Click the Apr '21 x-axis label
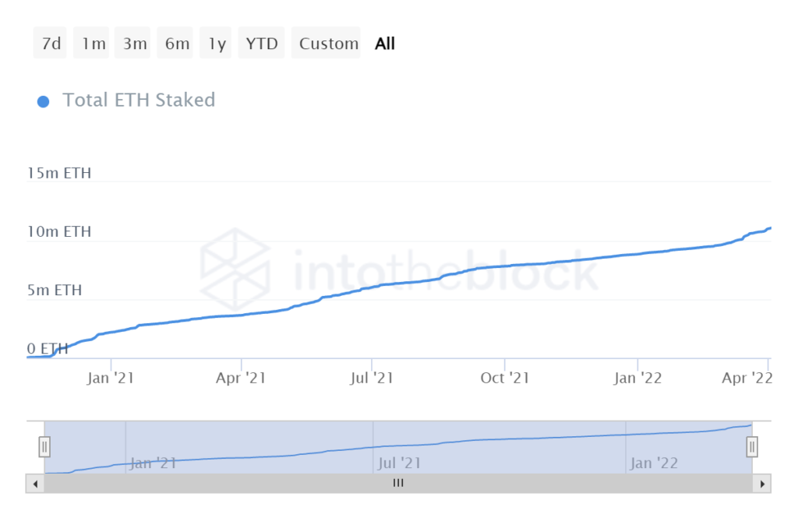The image size is (798, 532). (241, 378)
